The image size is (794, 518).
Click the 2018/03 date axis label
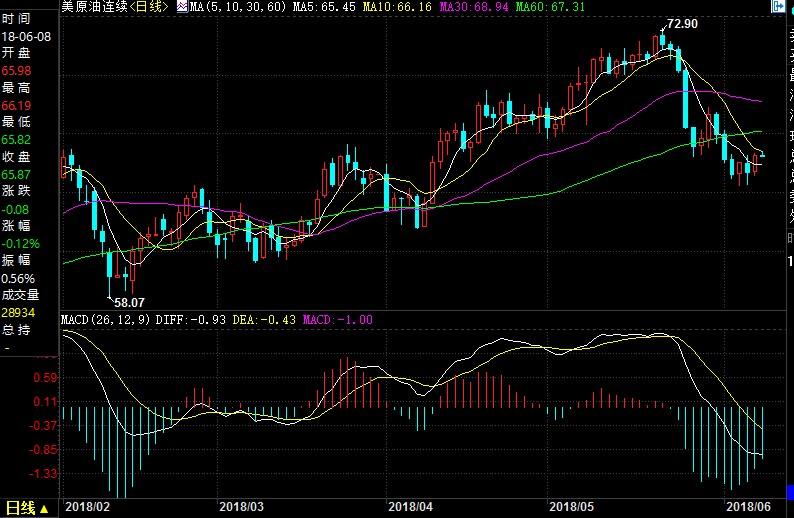pyautogui.click(x=242, y=506)
